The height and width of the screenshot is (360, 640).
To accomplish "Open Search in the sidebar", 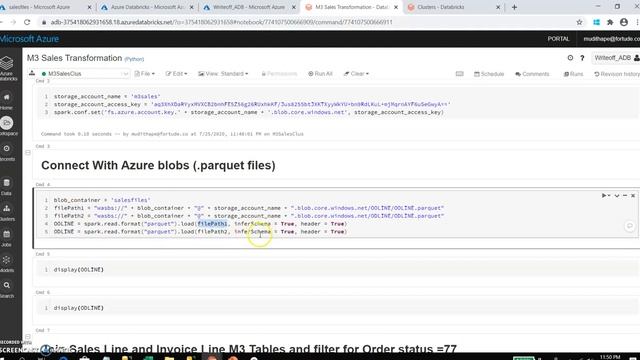I will tap(7, 289).
